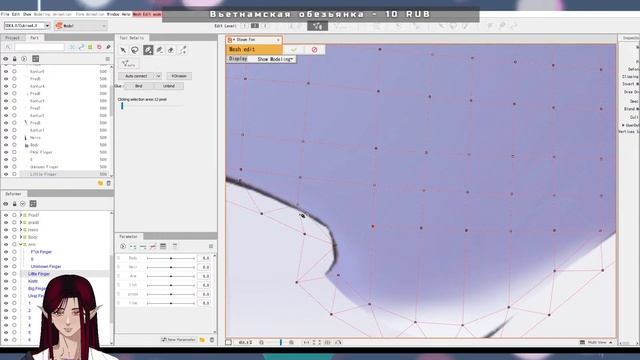The width and height of the screenshot is (640, 360).
Task: Click the pin icon beside the Part search
Action: pyautogui.click(x=108, y=47)
